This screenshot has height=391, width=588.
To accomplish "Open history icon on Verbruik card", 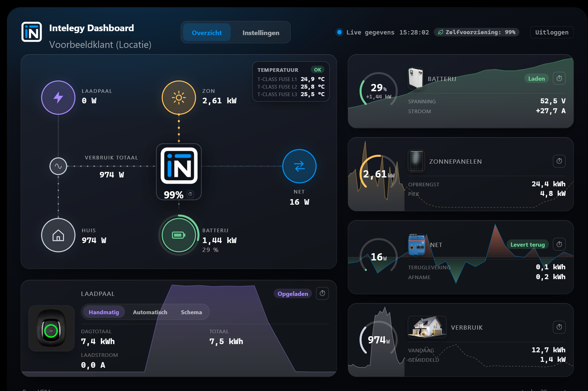I will click(x=559, y=327).
